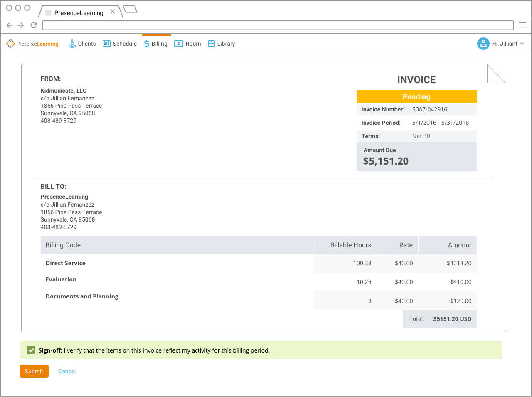Click the $5151.20 USD total
The height and width of the screenshot is (397, 532).
click(452, 319)
